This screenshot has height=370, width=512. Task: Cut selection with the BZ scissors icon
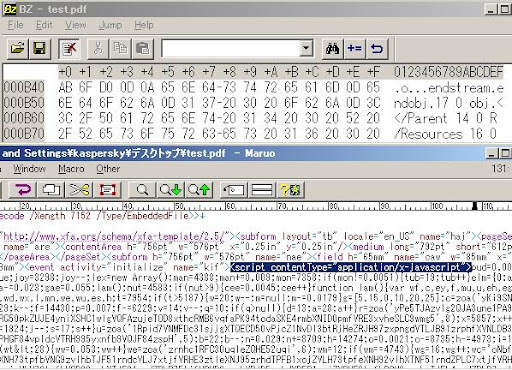(98, 49)
